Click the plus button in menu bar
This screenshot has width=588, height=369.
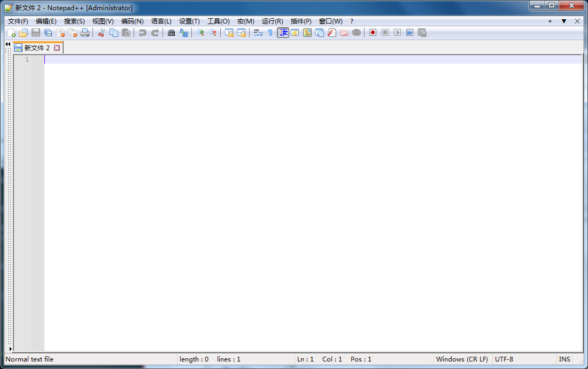(x=550, y=21)
